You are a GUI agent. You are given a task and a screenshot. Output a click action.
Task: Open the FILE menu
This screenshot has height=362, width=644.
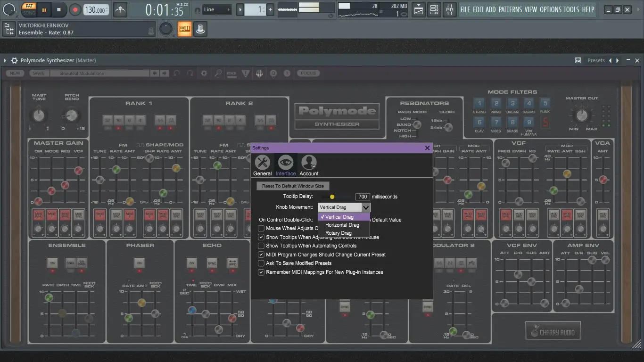point(465,9)
